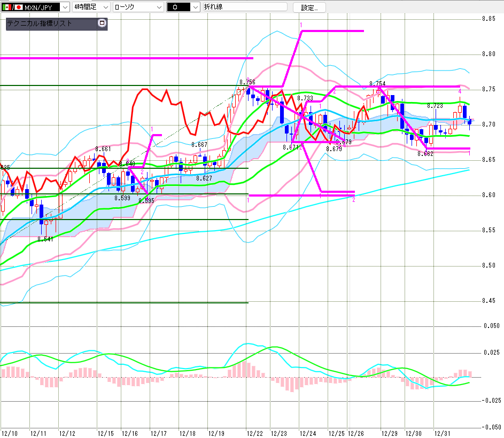
Task: Expand the テクニカル指標リスト panel via square icon
Action: pos(102,24)
